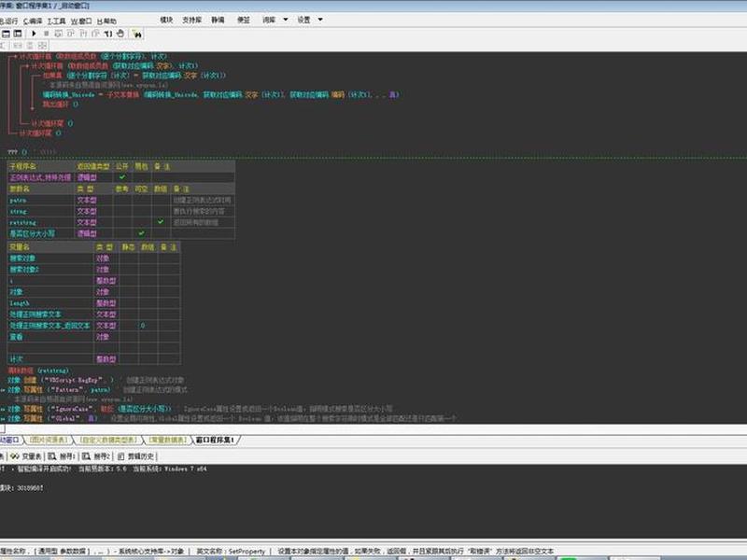Expand the dropdown arrow next to 设置
Viewport: 747px width, 560px height.
point(320,20)
